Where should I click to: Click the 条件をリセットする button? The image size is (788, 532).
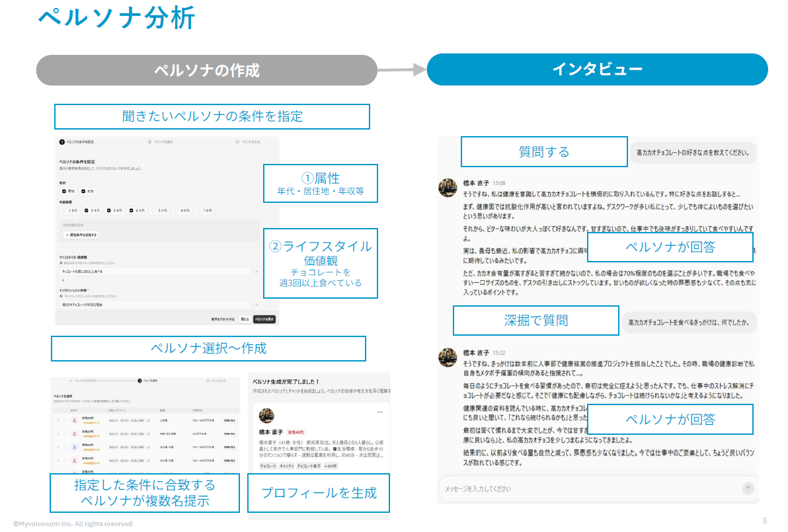(x=223, y=319)
